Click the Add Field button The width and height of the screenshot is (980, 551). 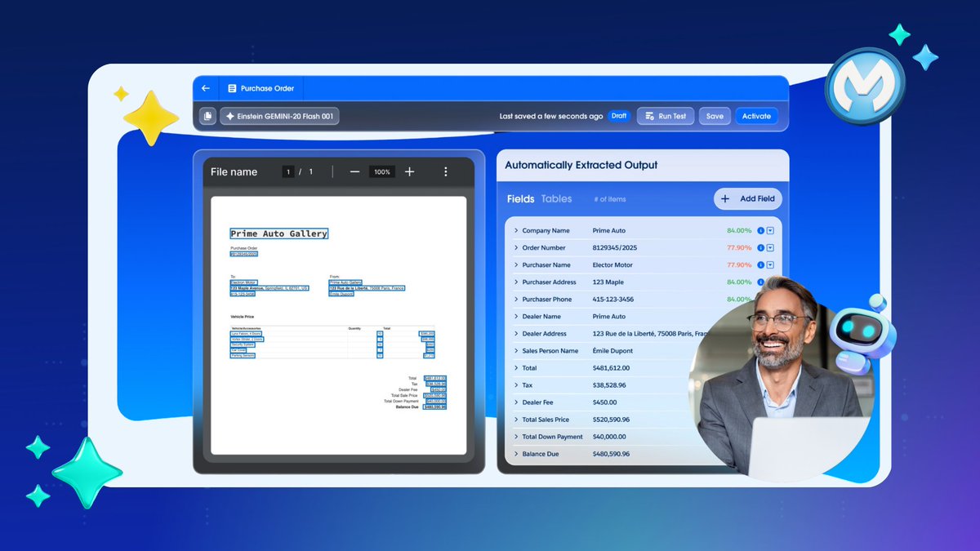[x=748, y=198]
